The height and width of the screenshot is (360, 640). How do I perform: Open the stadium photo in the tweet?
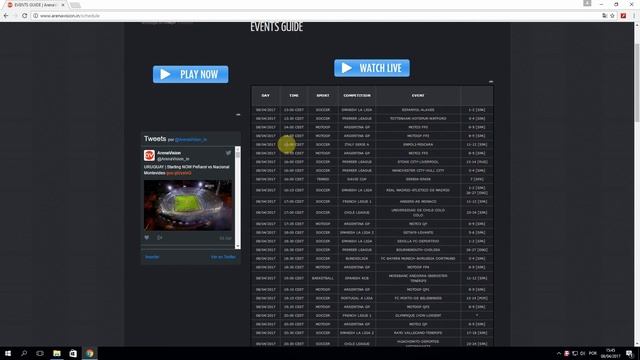pyautogui.click(x=188, y=205)
